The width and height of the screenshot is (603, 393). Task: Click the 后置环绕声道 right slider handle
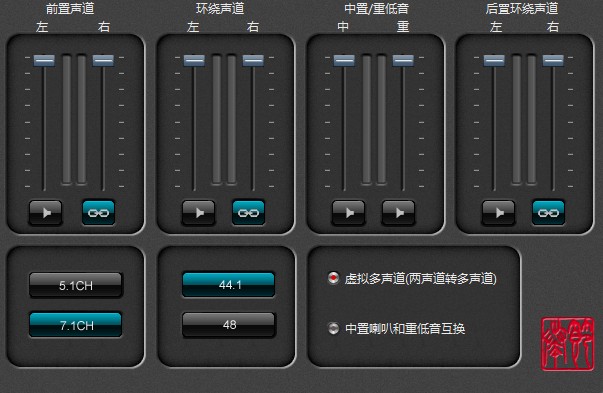[553, 60]
